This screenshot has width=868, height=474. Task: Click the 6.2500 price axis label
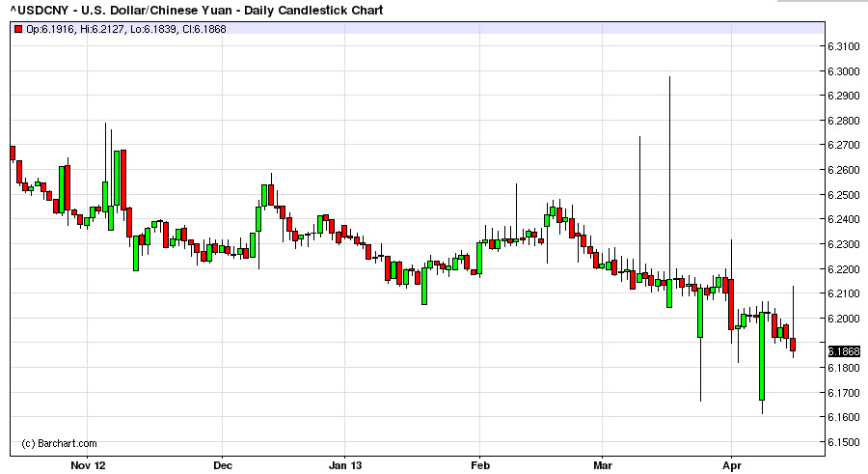click(844, 195)
